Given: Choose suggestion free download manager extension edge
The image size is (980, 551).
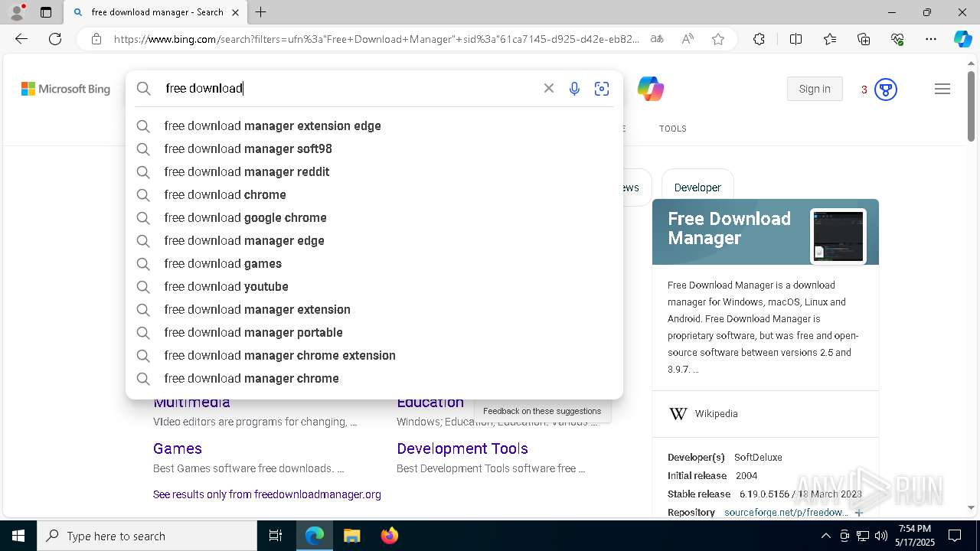Looking at the screenshot, I should click(x=374, y=126).
